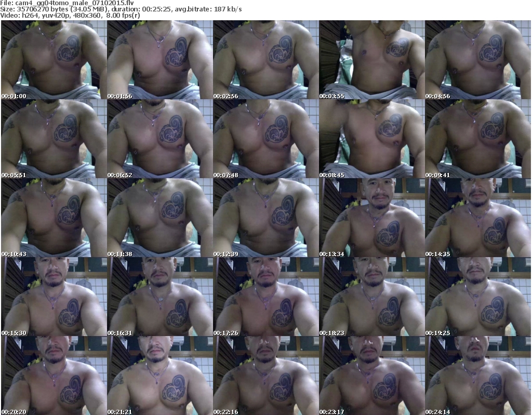
Task: Click the Video h264 codec info line
Action: tap(70, 15)
